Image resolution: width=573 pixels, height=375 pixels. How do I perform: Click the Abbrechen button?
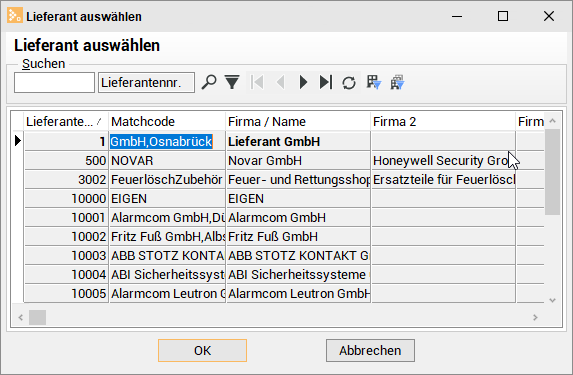370,351
